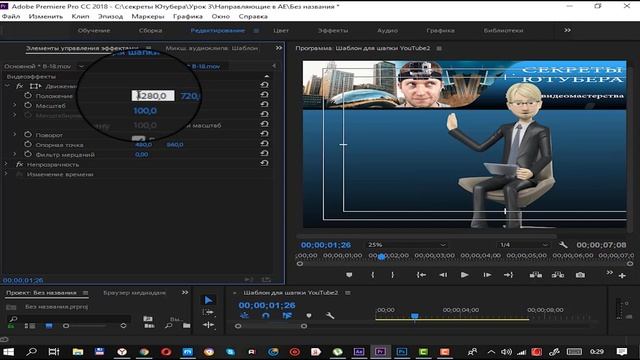The image size is (640, 360).
Task: Expand the Непрозрачность effect
Action: click(x=6, y=164)
